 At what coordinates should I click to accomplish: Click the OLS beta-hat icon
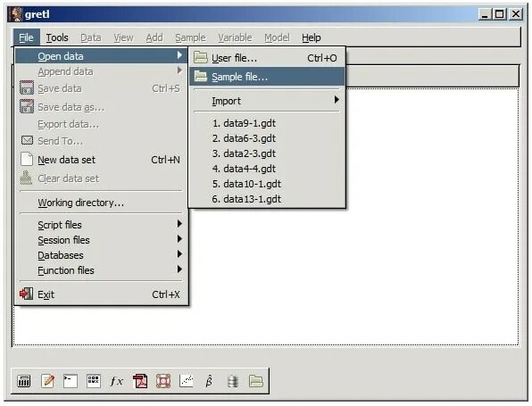[209, 381]
